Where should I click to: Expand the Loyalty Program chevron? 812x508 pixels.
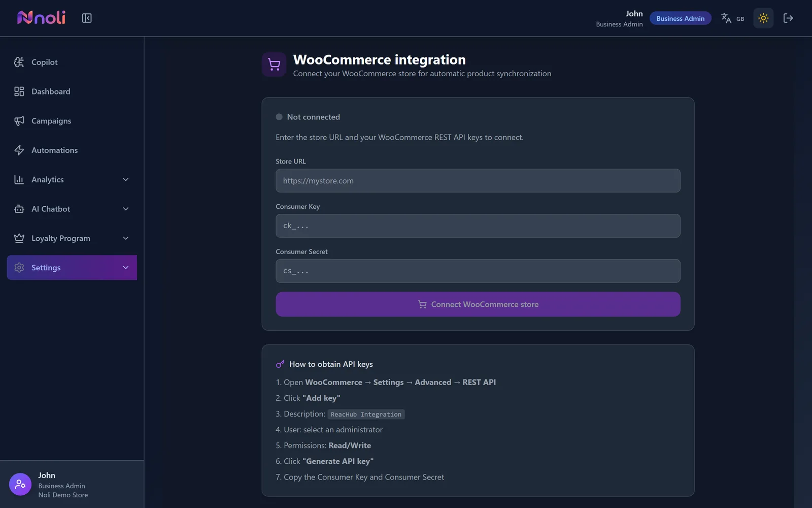point(126,238)
